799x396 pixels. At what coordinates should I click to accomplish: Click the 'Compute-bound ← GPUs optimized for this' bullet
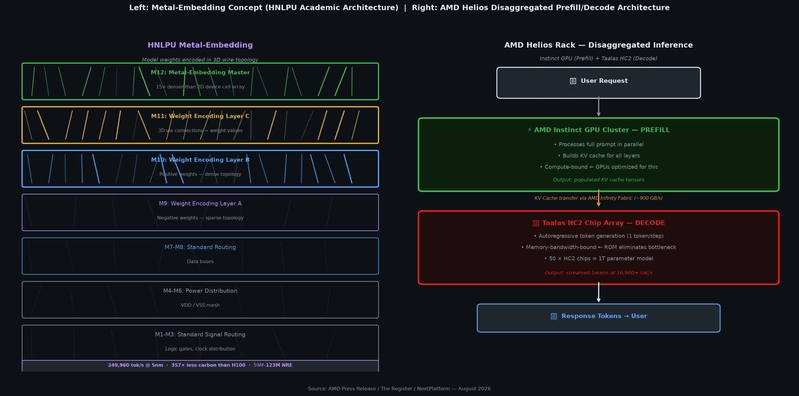point(598,167)
